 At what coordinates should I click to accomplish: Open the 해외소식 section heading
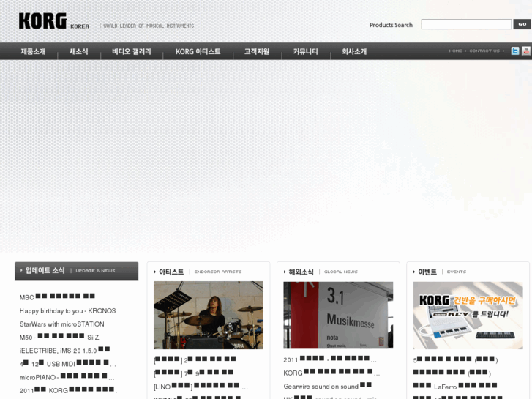click(301, 272)
